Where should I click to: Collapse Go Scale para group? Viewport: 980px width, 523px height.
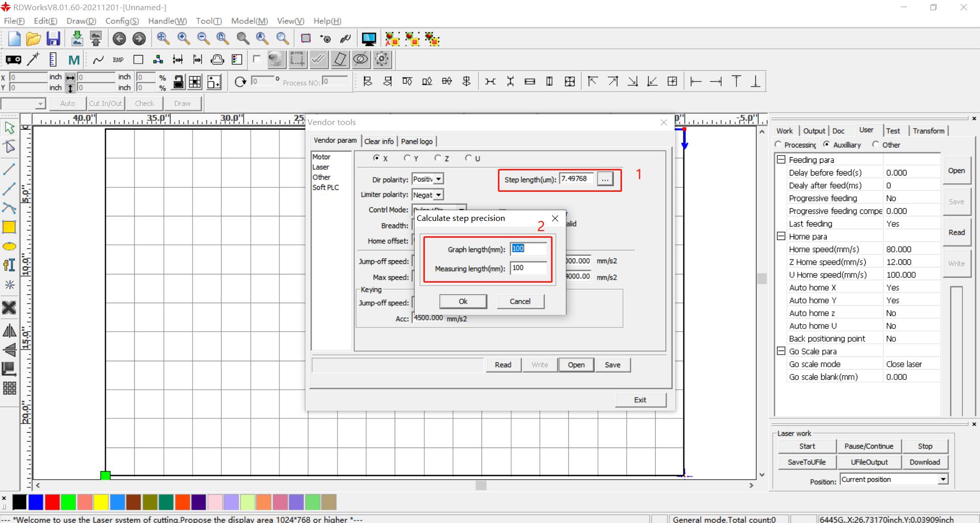click(x=781, y=351)
